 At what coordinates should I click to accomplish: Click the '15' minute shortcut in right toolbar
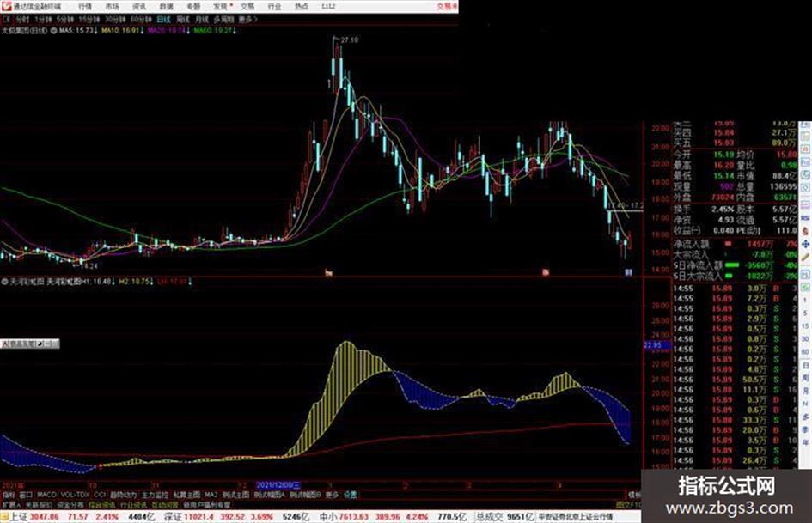point(805,326)
